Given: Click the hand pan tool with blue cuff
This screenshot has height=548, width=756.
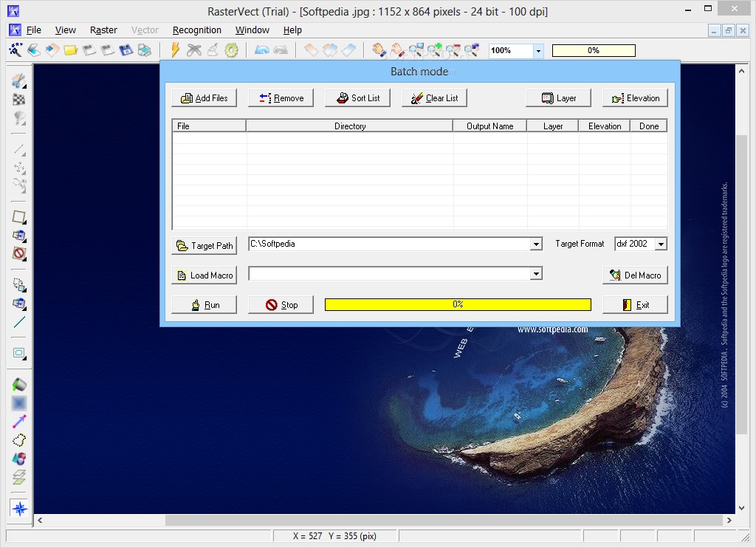Looking at the screenshot, I should point(379,49).
